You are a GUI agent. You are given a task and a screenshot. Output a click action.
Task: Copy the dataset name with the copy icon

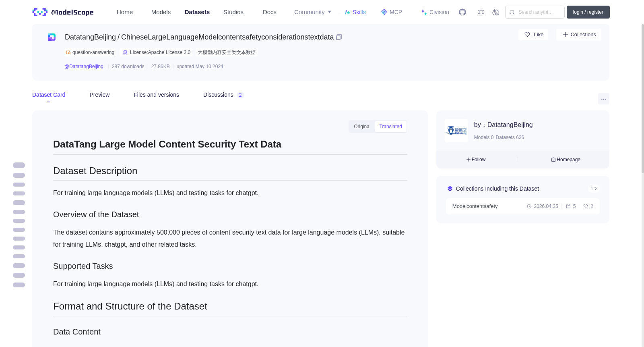pyautogui.click(x=339, y=37)
